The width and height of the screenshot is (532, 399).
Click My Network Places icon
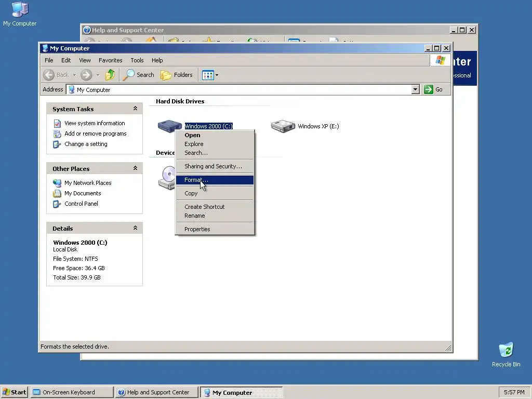[57, 183]
